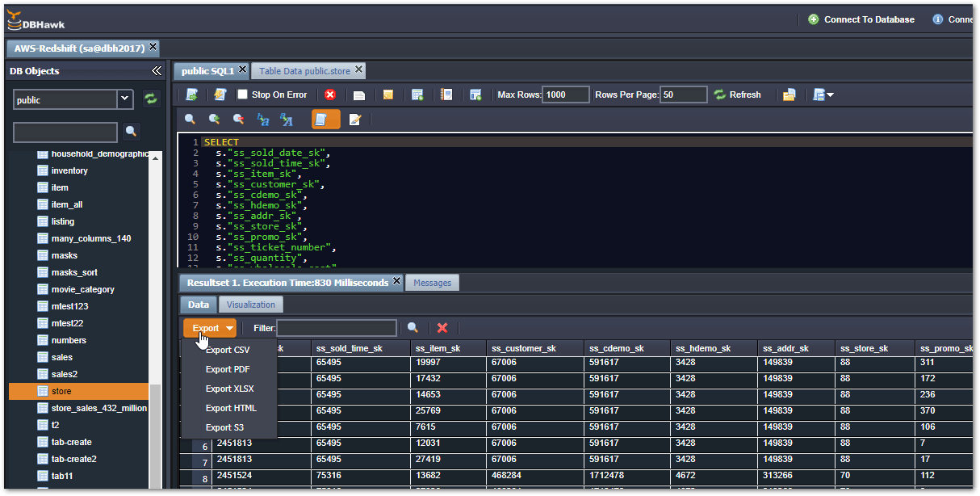This screenshot has height=496, width=980.
Task: Switch to Table Data public.store tab
Action: click(x=304, y=71)
